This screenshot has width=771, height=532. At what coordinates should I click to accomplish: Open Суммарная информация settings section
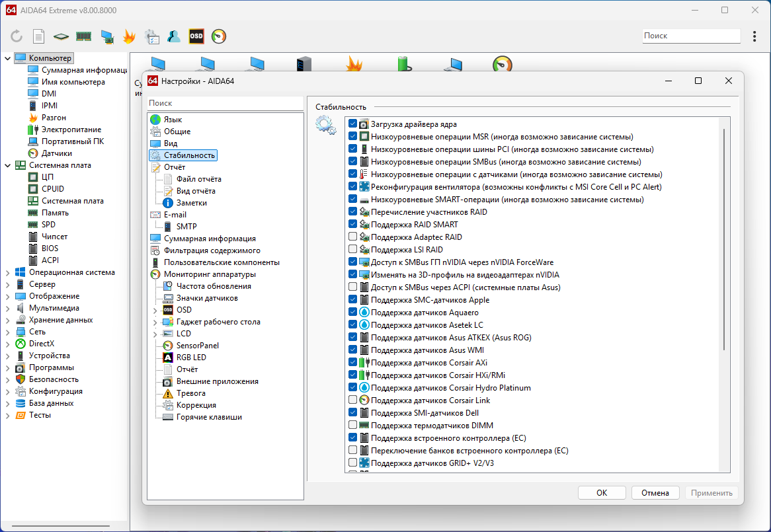point(210,239)
